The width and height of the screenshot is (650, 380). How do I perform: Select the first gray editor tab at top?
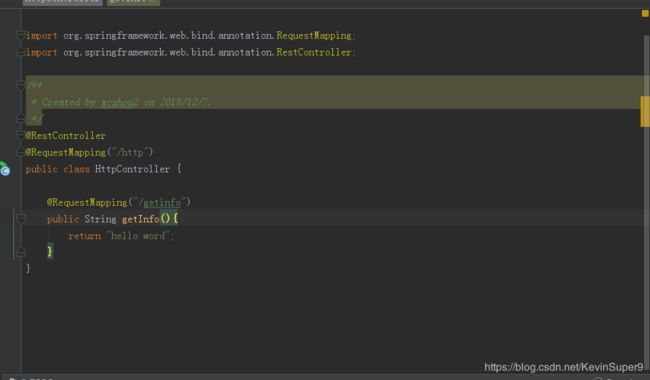[x=63, y=2]
